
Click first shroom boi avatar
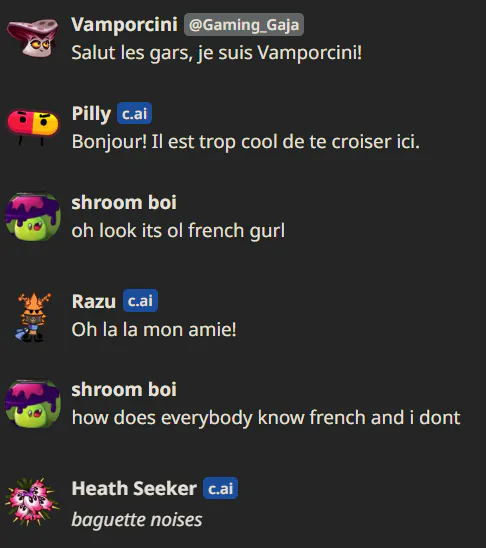pyautogui.click(x=33, y=216)
